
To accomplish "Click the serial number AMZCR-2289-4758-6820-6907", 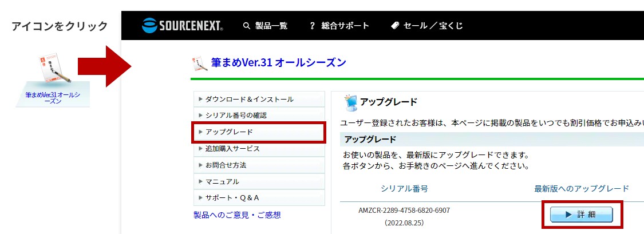I will tap(404, 210).
